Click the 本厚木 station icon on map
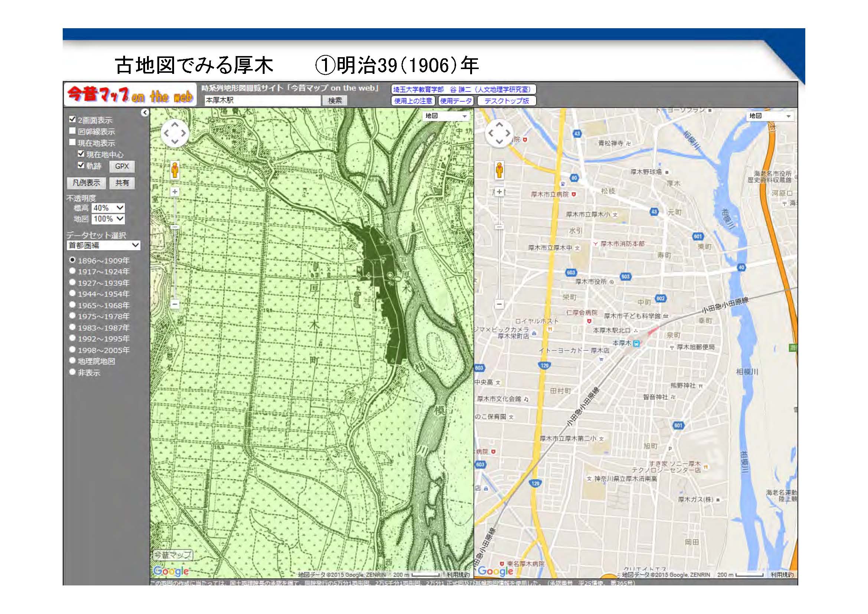The image size is (868, 614). [636, 343]
